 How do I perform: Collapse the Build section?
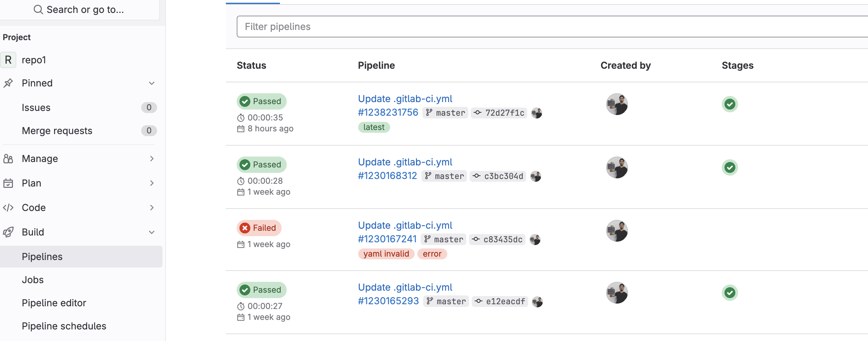click(152, 232)
